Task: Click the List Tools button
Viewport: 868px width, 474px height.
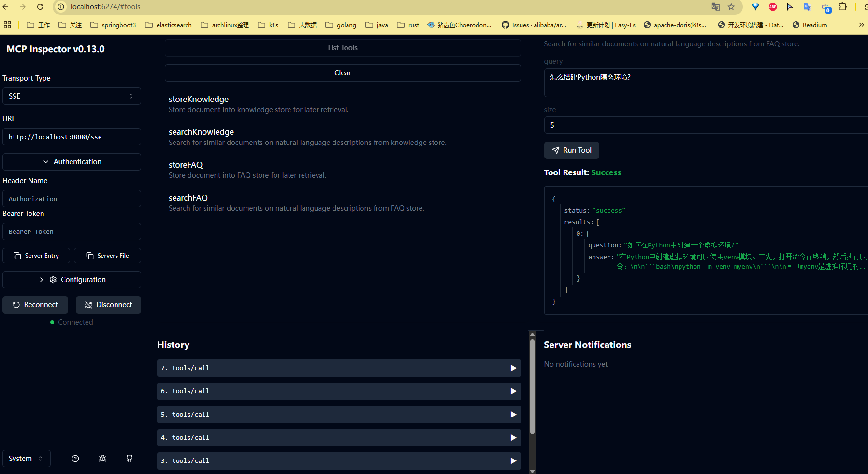Action: point(343,48)
